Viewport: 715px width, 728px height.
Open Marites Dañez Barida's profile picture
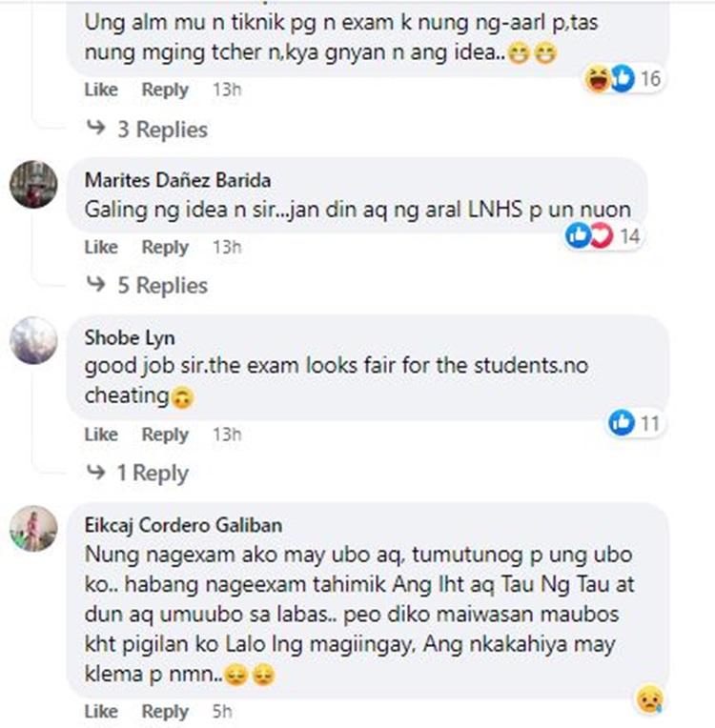(x=33, y=184)
